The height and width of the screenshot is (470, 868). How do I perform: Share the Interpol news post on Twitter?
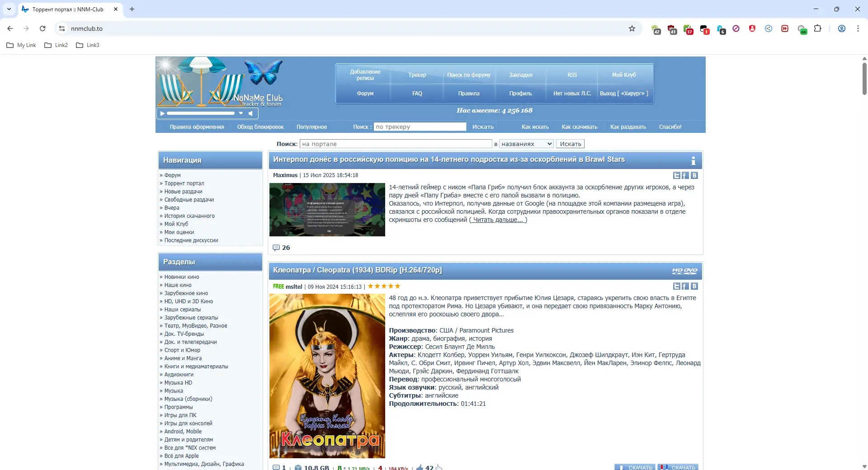(676, 175)
